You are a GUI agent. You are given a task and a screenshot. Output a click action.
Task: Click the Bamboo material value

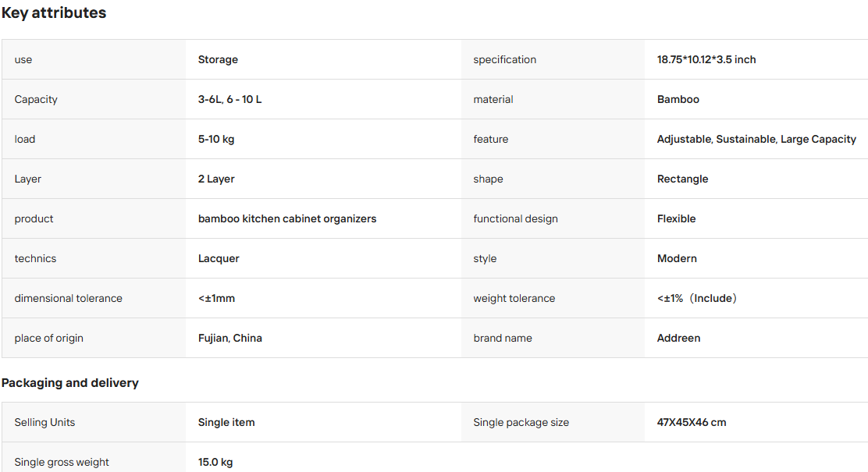(x=678, y=99)
